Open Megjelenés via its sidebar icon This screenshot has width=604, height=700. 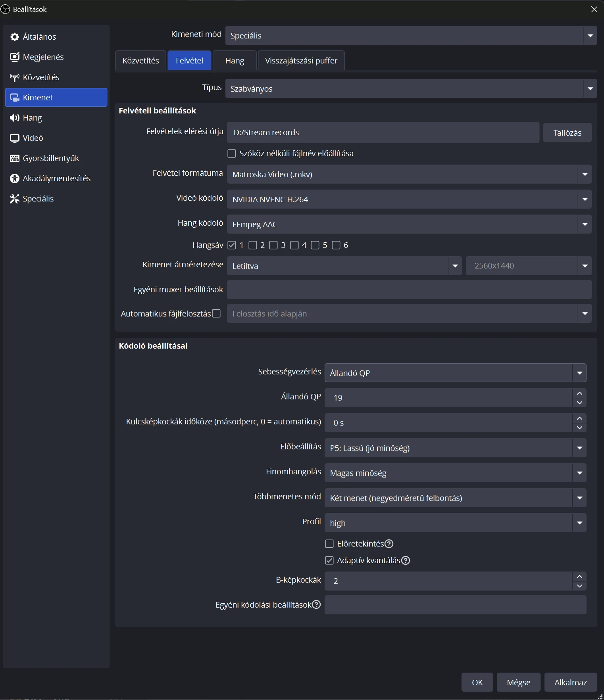tap(15, 57)
